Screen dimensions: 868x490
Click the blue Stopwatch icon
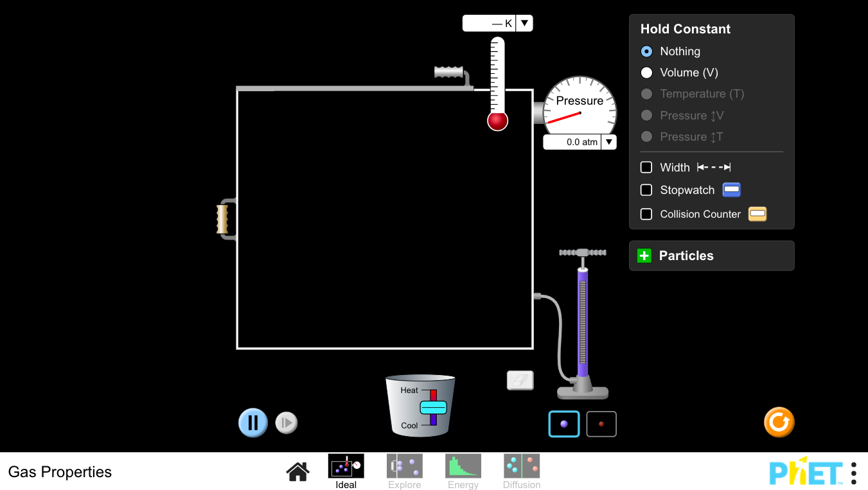(731, 189)
